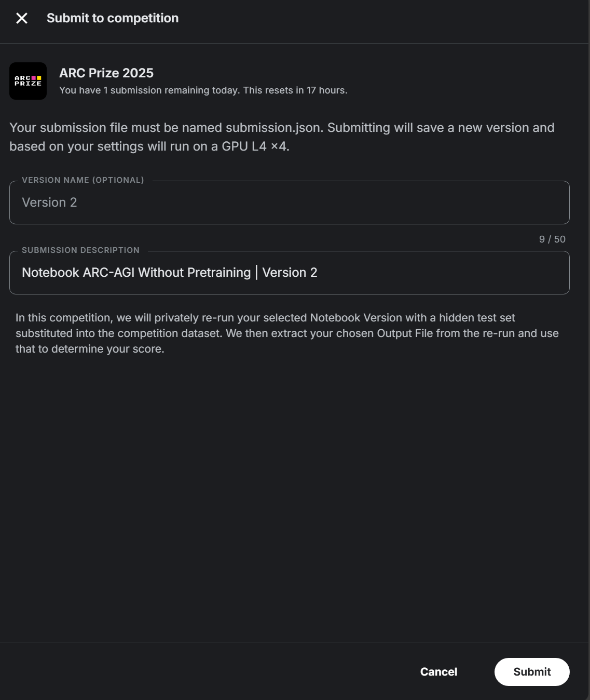Click the "Submit to competition" heading
The height and width of the screenshot is (700, 590).
point(113,18)
